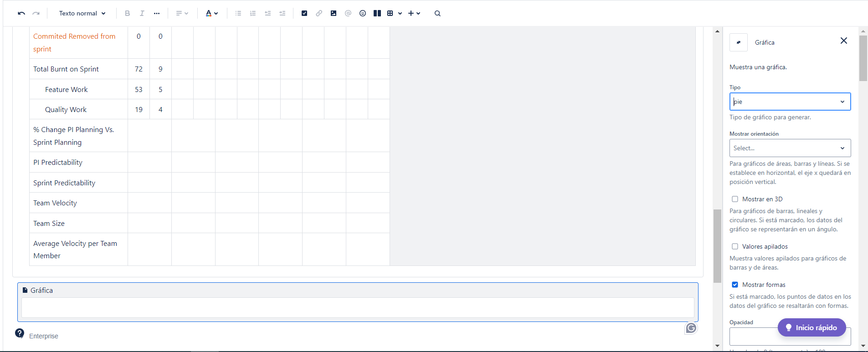Click inside the Gráfica macro body
This screenshot has width=868, height=352.
click(358, 307)
